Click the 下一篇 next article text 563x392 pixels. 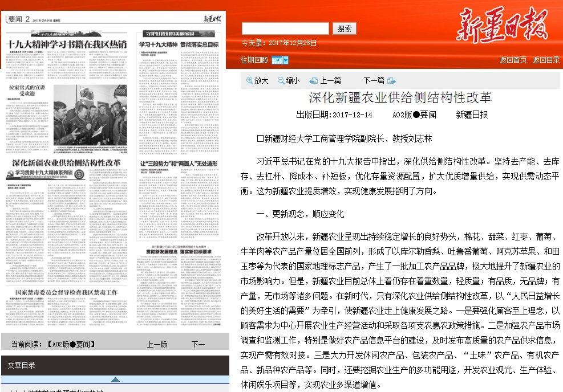tap(374, 81)
